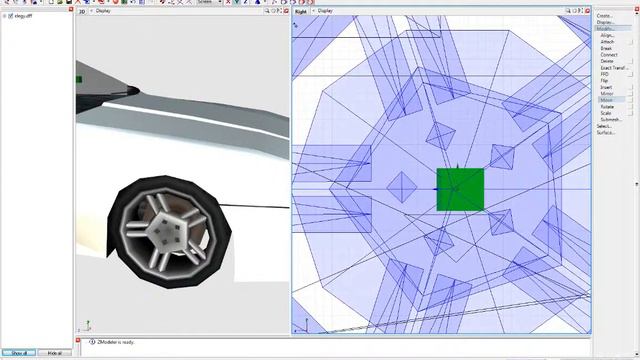Expand the Select... command group
The image size is (640, 360).
[x=604, y=126]
